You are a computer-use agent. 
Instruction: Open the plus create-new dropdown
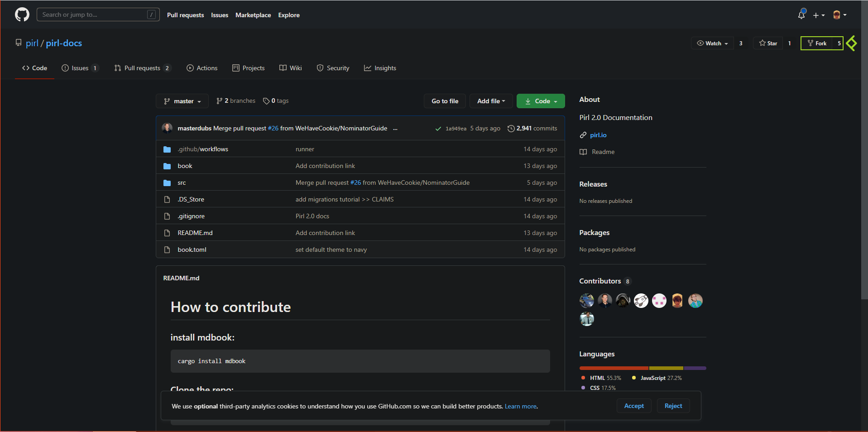pyautogui.click(x=819, y=15)
